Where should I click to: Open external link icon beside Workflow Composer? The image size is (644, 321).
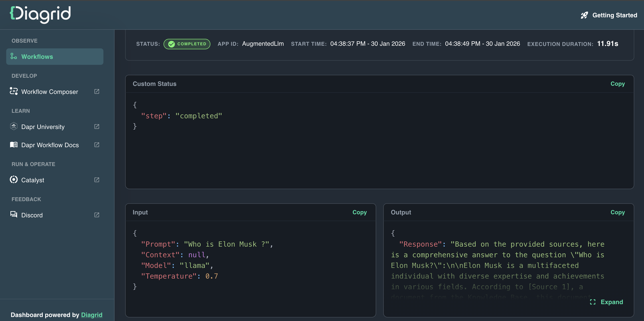tap(97, 91)
